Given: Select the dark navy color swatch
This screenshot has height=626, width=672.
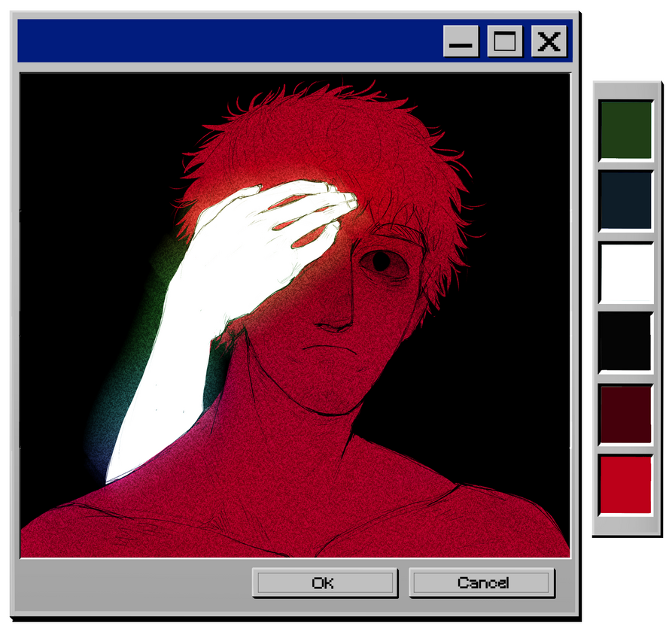Looking at the screenshot, I should coord(625,200).
